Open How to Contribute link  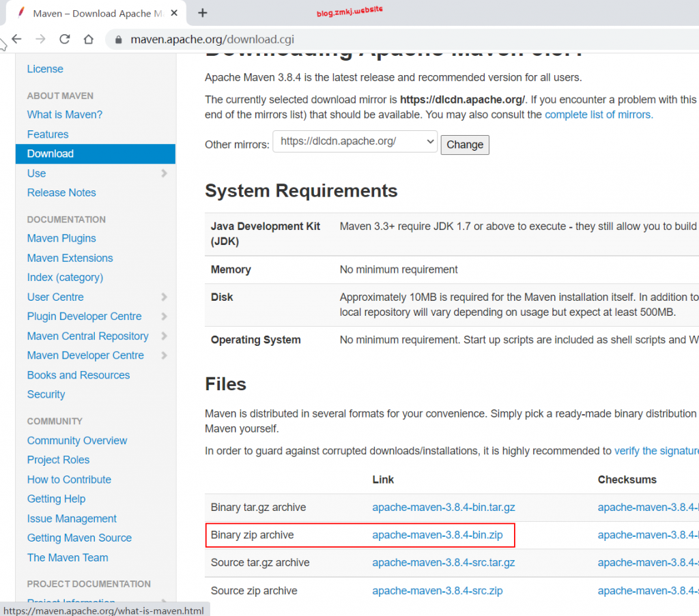point(69,480)
